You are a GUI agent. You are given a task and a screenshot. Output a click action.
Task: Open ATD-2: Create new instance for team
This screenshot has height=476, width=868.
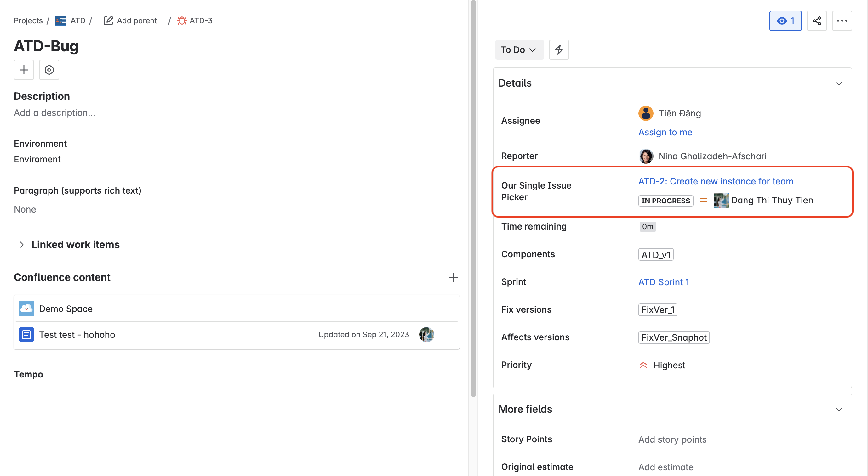coord(715,181)
